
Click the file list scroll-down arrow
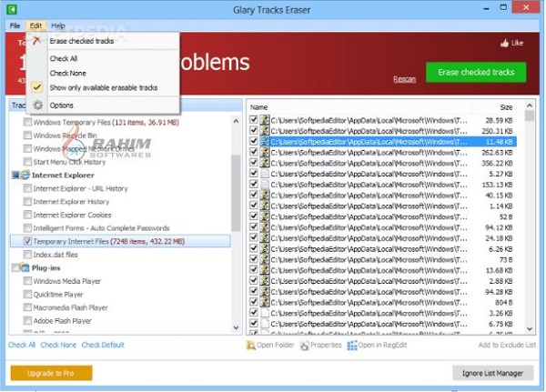click(530, 328)
